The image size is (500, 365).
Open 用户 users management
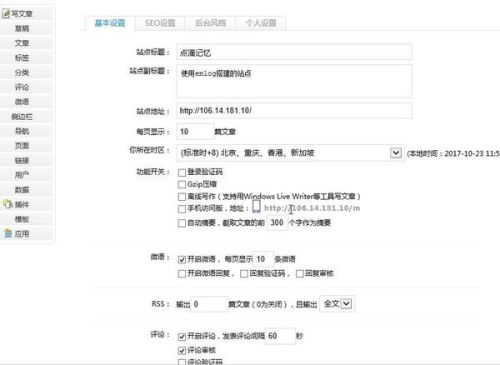(x=22, y=175)
